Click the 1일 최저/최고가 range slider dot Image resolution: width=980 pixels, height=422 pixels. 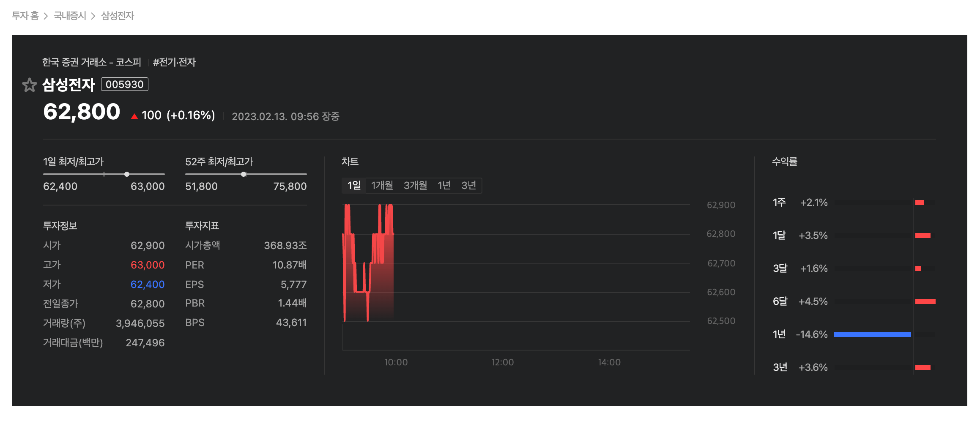point(127,174)
